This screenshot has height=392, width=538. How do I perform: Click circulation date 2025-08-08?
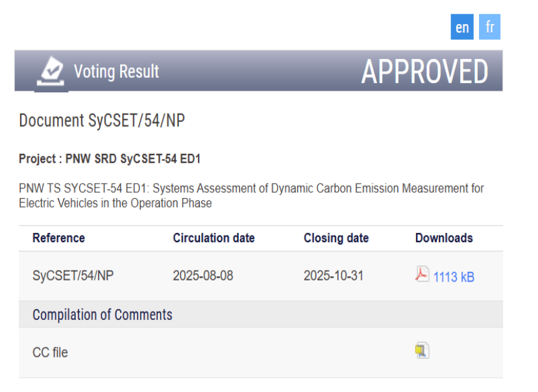click(202, 276)
